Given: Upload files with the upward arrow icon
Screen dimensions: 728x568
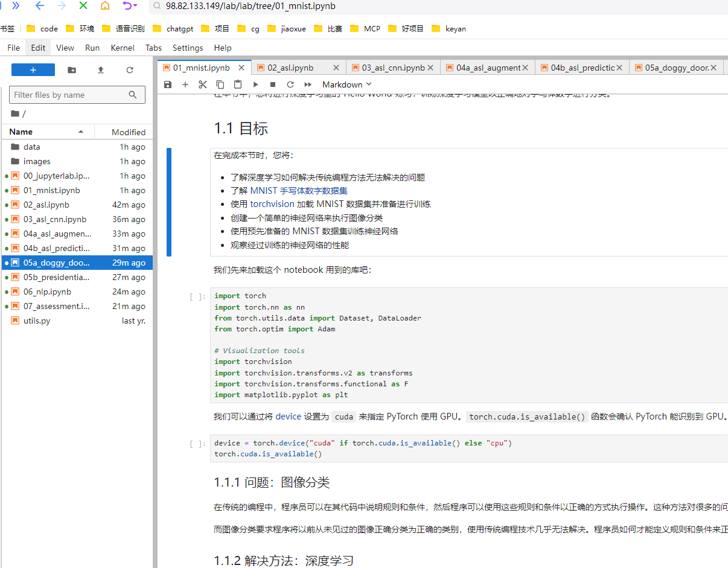Looking at the screenshot, I should point(101,70).
